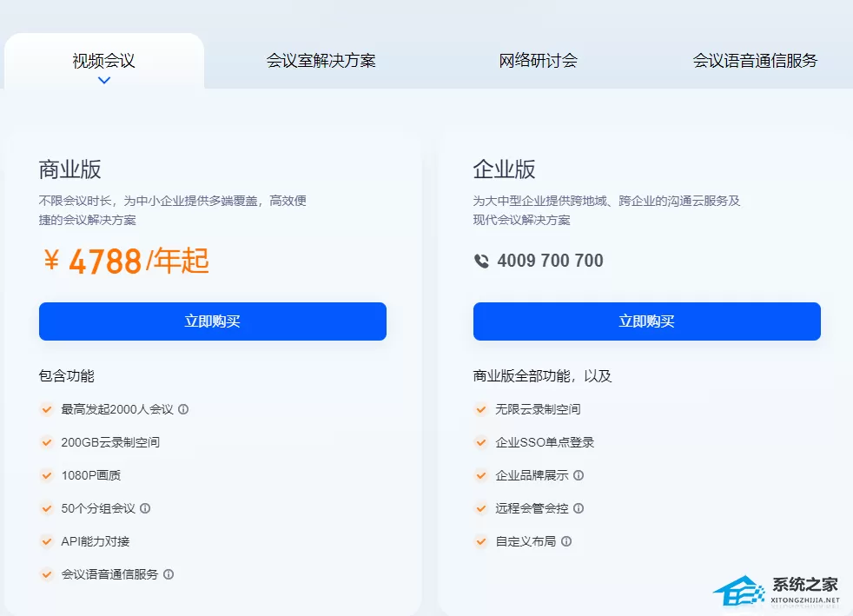Click info icon beside 最高发起2000人会议
This screenshot has width=853, height=616.
[x=183, y=409]
